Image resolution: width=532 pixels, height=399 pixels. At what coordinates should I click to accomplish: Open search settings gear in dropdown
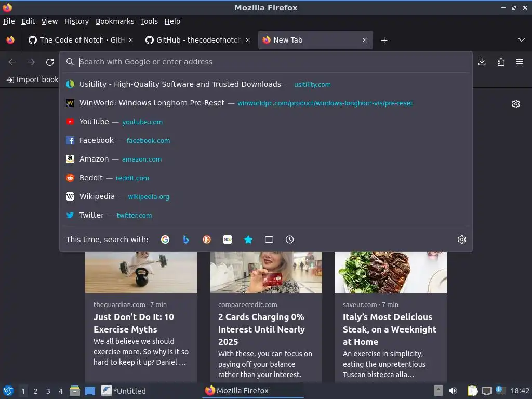(x=462, y=240)
